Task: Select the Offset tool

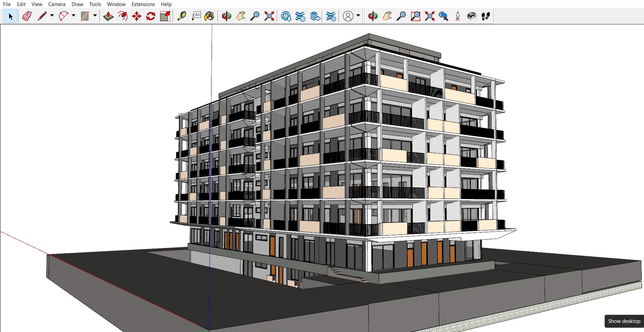Action: click(x=123, y=16)
